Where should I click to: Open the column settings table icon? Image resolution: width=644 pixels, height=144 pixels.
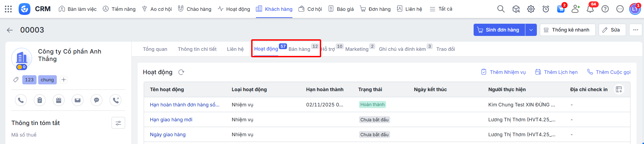pyautogui.click(x=619, y=89)
